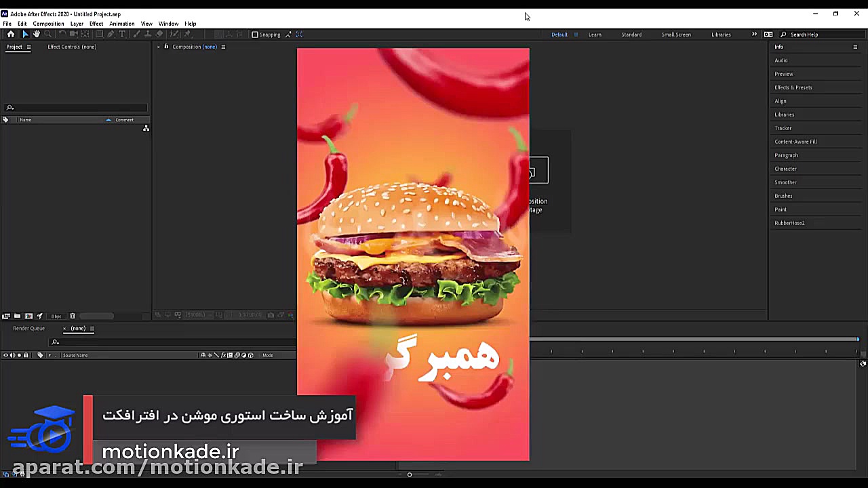Image resolution: width=868 pixels, height=488 pixels.
Task: Switch to the Learn workspace
Action: click(595, 35)
